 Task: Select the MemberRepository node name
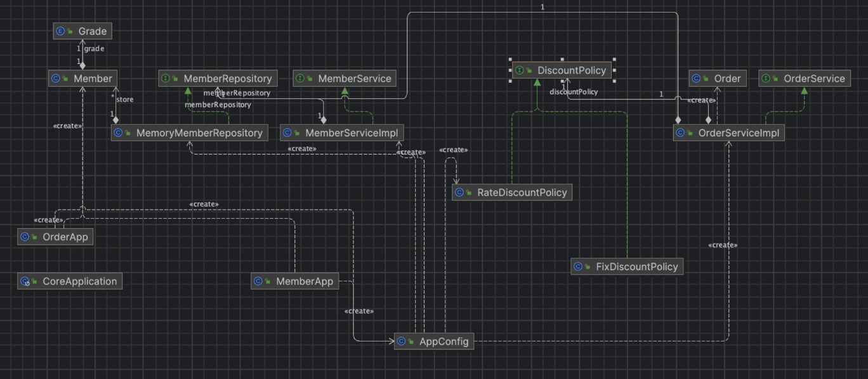228,79
